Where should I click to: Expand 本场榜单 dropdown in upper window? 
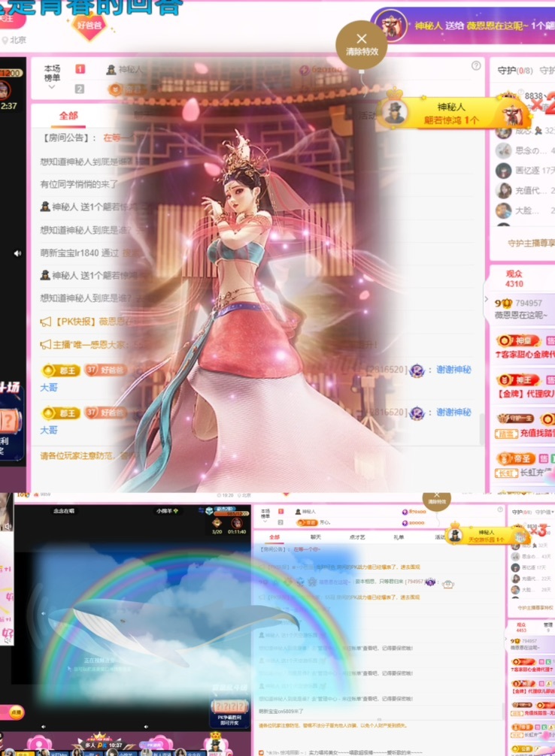coord(52,77)
